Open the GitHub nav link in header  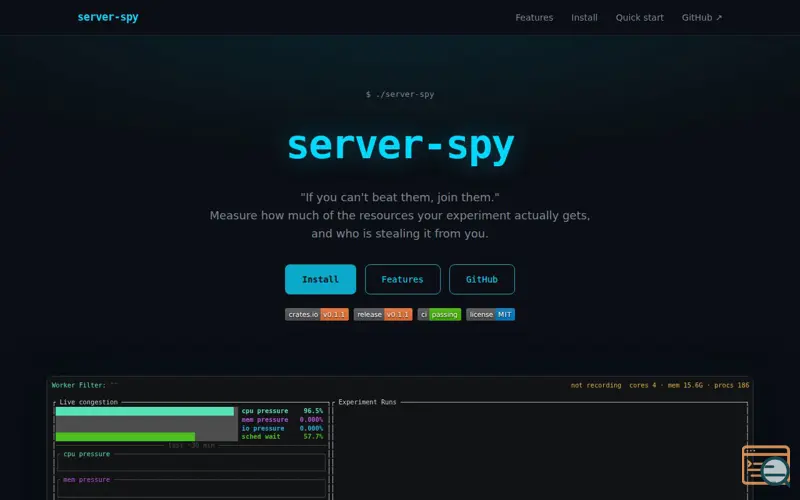[x=702, y=17]
